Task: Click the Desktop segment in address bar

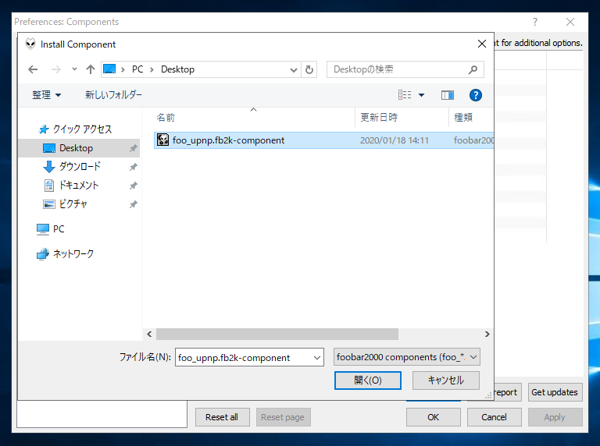Action: (178, 70)
